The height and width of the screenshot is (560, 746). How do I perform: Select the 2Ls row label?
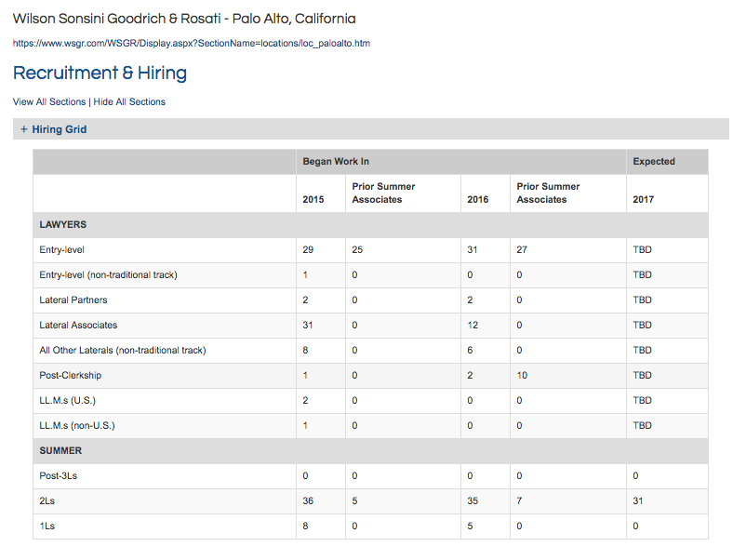click(47, 501)
